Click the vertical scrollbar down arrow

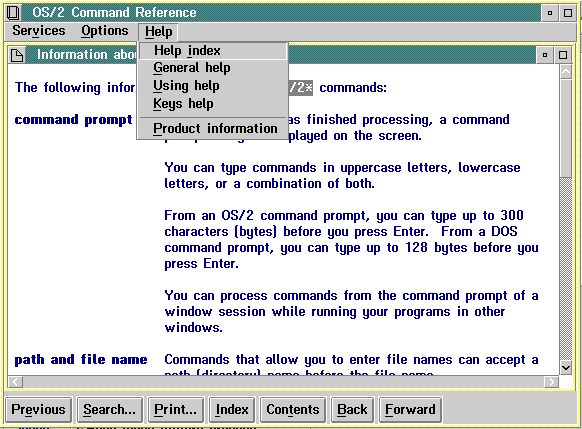(566, 368)
